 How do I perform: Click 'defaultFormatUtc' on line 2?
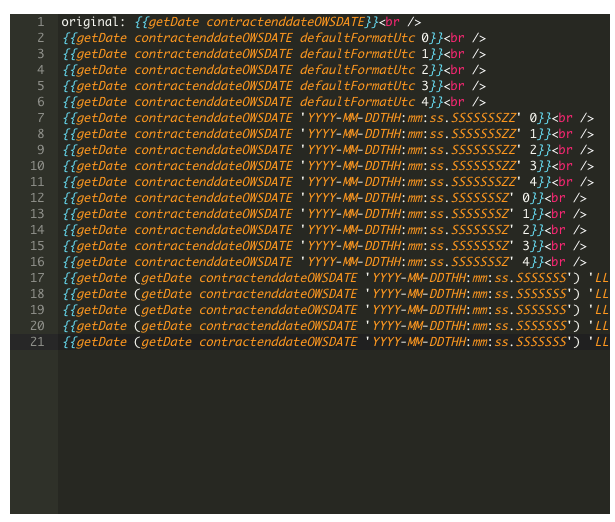[x=357, y=38]
